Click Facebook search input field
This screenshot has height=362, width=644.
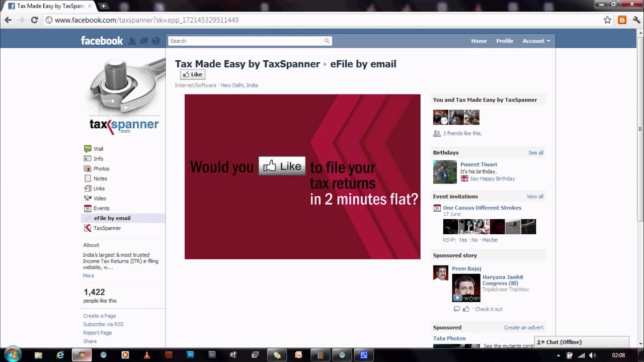click(245, 41)
